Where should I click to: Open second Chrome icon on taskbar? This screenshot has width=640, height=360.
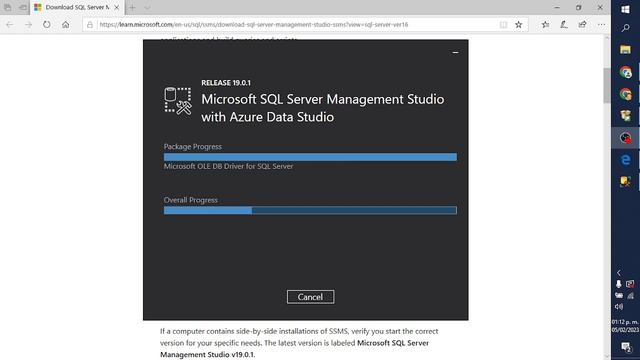pos(625,94)
